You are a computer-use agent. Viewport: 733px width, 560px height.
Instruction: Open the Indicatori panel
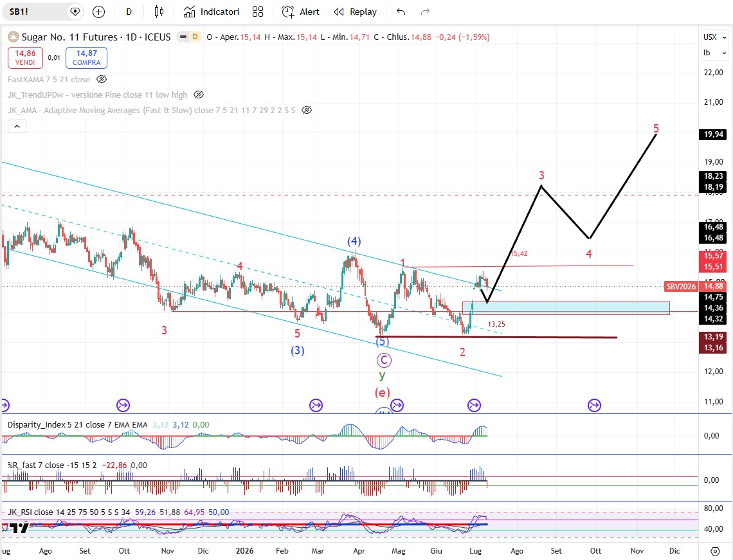pos(212,12)
